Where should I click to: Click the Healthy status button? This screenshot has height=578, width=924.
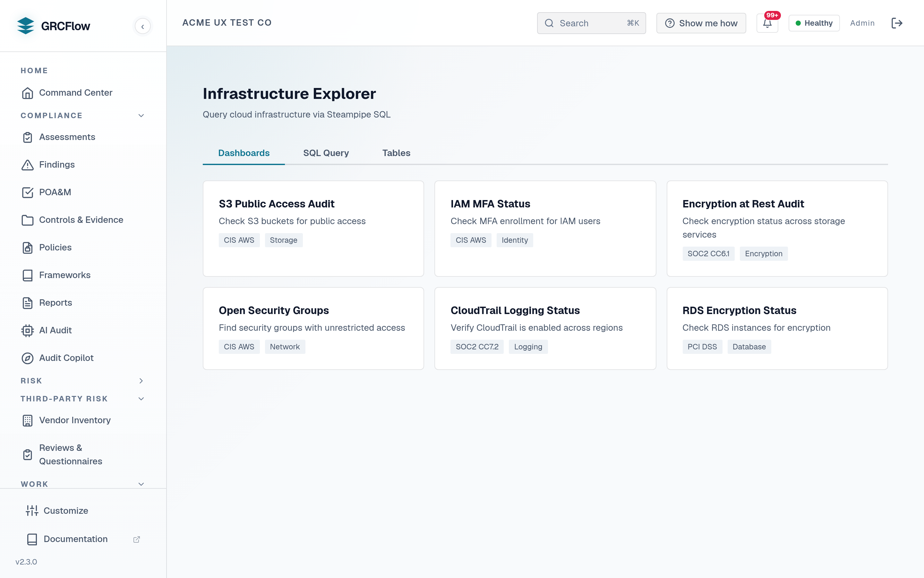coord(814,23)
